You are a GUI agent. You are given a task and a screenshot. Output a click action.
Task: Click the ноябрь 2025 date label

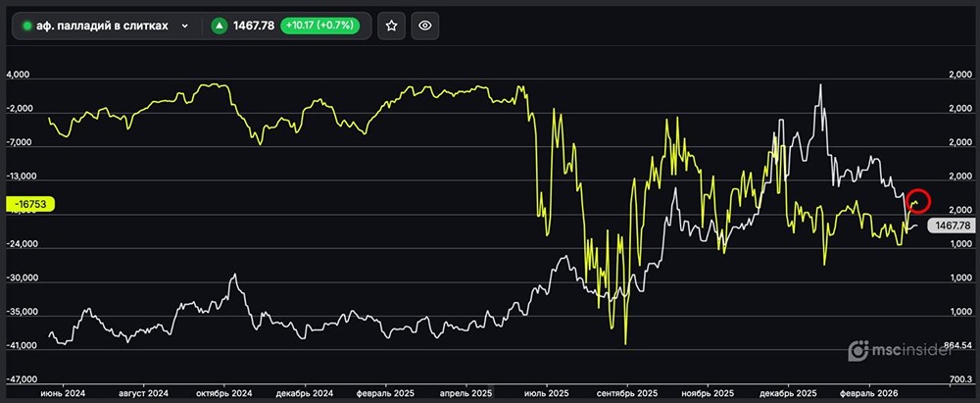pyautogui.click(x=709, y=393)
